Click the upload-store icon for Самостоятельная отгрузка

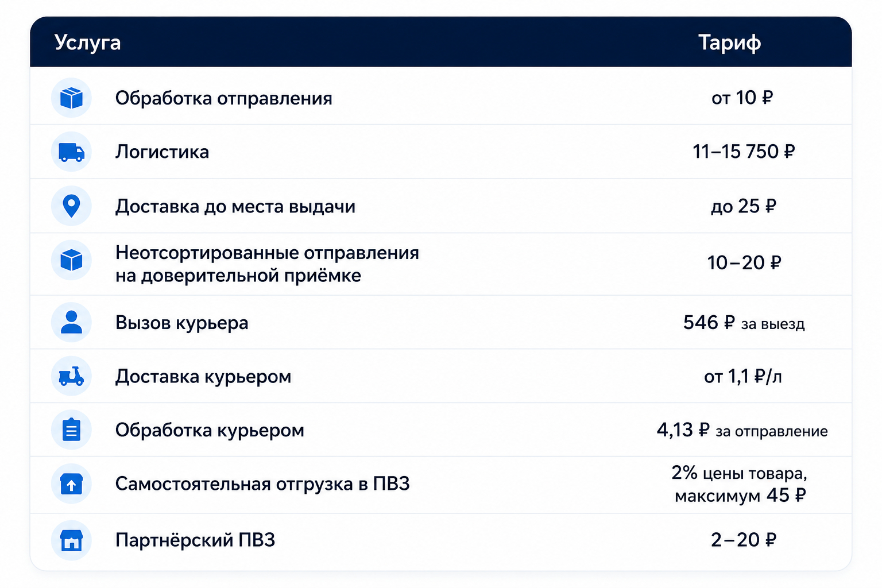(71, 483)
